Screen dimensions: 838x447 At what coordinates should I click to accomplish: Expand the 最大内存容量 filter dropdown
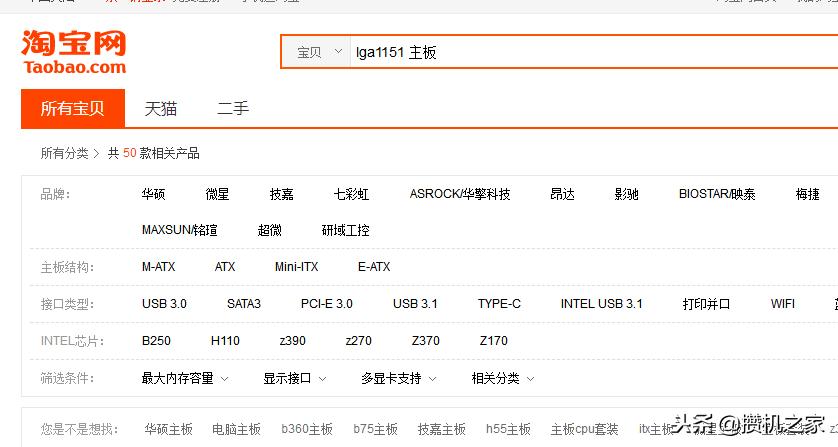(185, 378)
